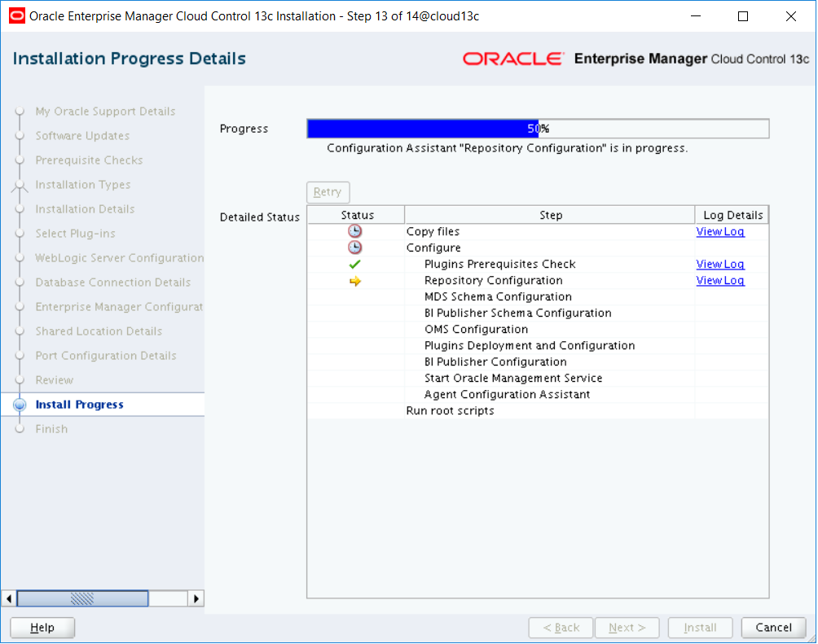818x644 pixels.
Task: Click right arrow of sidebar horizontal scrollbar
Action: click(x=196, y=598)
